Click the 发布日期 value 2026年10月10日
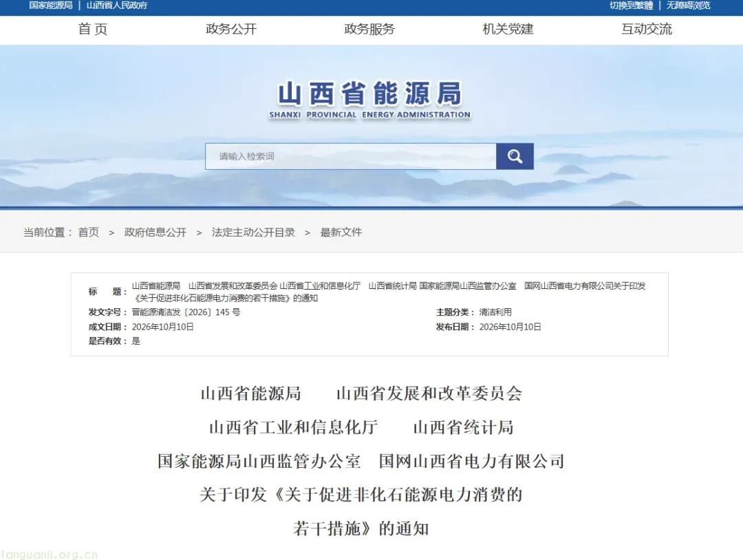 point(510,327)
